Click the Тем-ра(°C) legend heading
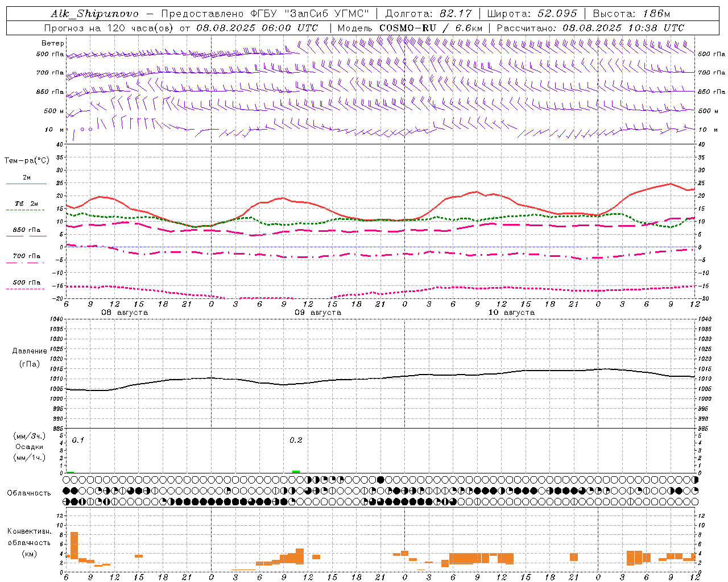 pos(27,161)
